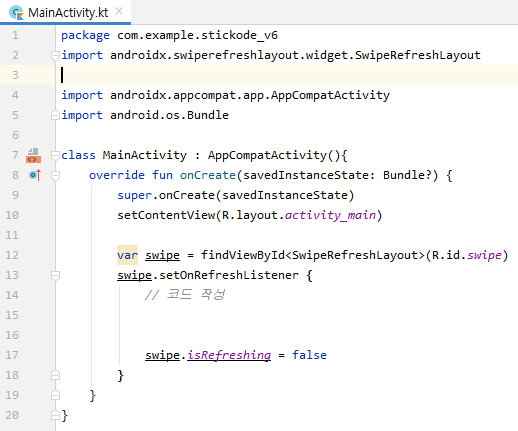Viewport: 518px width, 431px height.
Task: Click 'SwipeRefreshLayout' in the import on line 2
Action: point(418,55)
